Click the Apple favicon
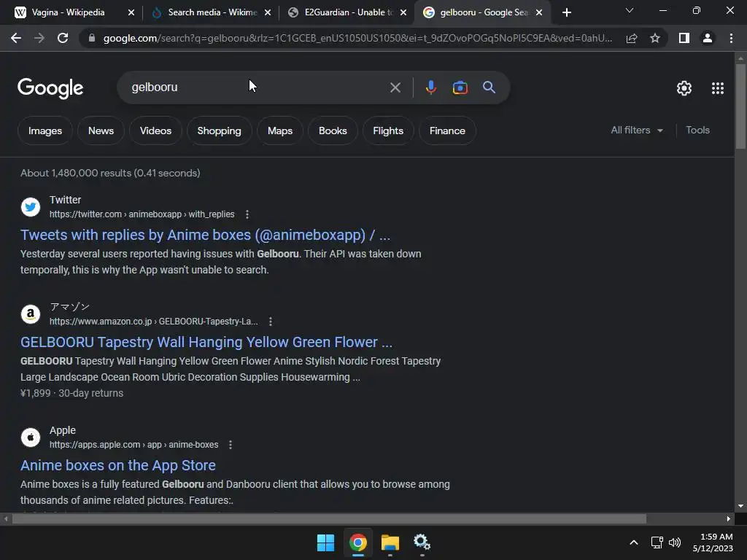The width and height of the screenshot is (747, 560). tap(31, 437)
